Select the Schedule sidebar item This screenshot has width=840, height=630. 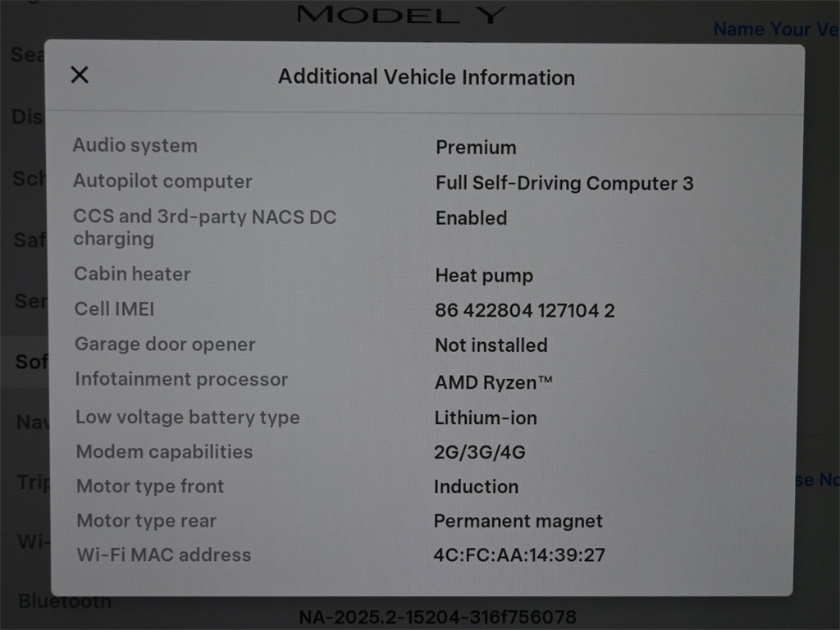pyautogui.click(x=28, y=179)
